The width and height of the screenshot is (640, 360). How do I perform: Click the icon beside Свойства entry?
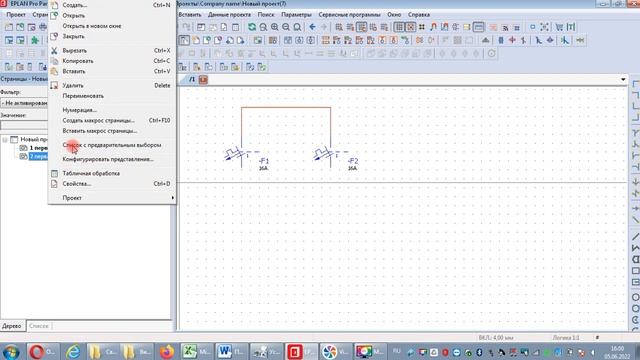click(54, 184)
